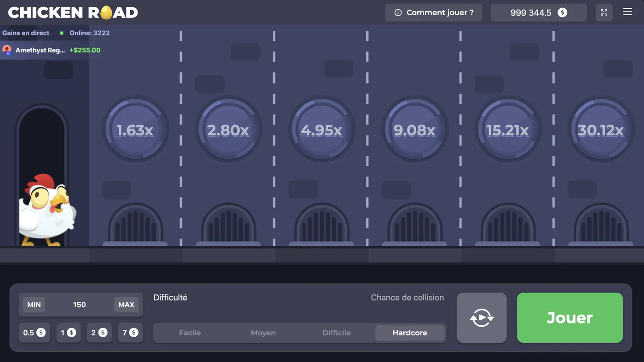This screenshot has height=362, width=644.
Task: Click the winner avatar next to Amethyst Reg
Action: pos(6,50)
